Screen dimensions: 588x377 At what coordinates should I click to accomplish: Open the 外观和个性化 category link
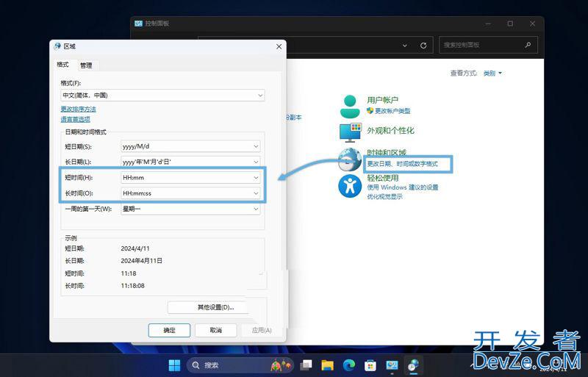[x=390, y=131]
